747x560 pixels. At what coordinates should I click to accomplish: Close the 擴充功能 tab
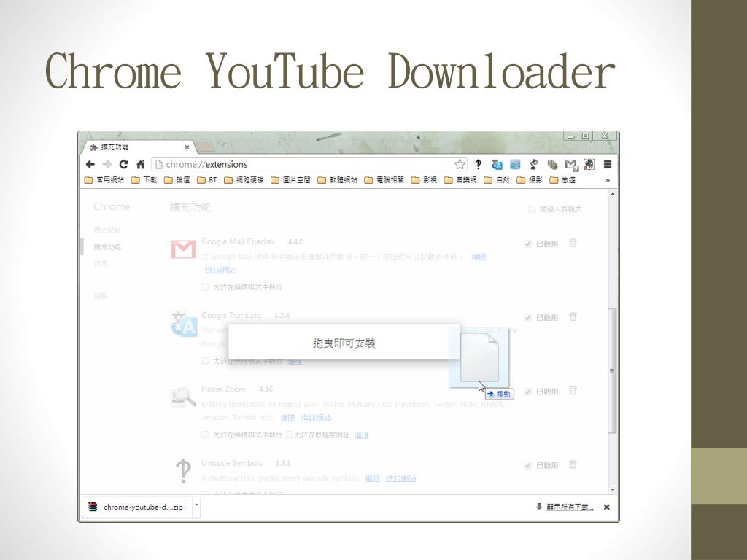tap(187, 147)
